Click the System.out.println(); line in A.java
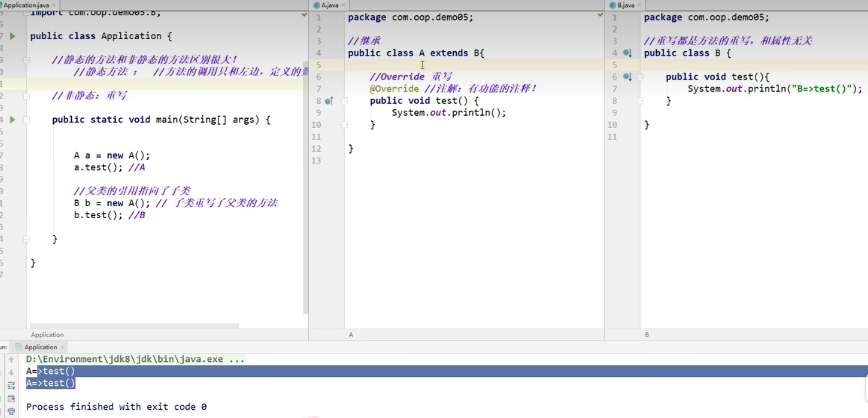Image resolution: width=868 pixels, height=418 pixels. [x=449, y=112]
